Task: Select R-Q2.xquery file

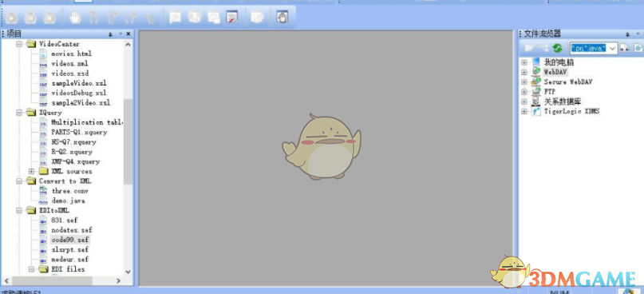Action: point(72,152)
